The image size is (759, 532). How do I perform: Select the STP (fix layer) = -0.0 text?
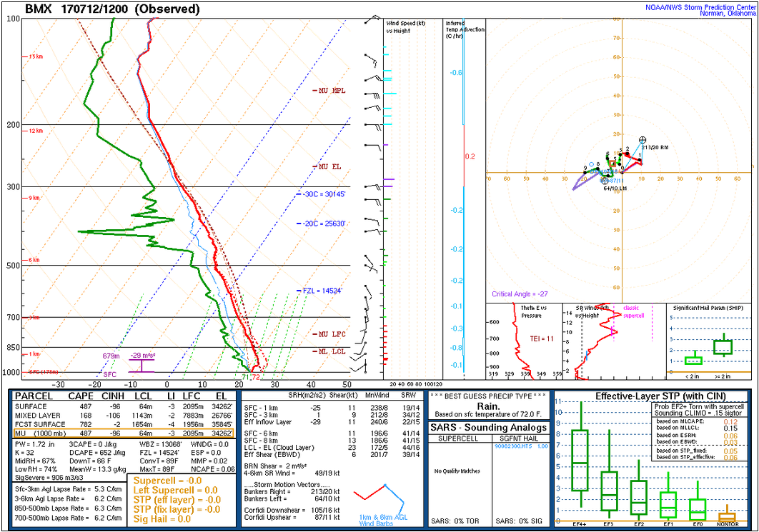point(177,509)
